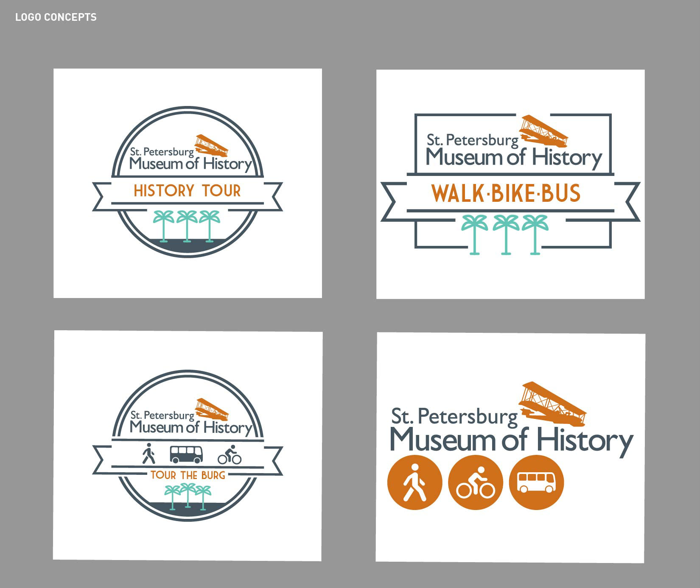Image resolution: width=700 pixels, height=588 pixels.
Task: Click the biplane in the Tour the Burg logo
Action: pyautogui.click(x=212, y=409)
